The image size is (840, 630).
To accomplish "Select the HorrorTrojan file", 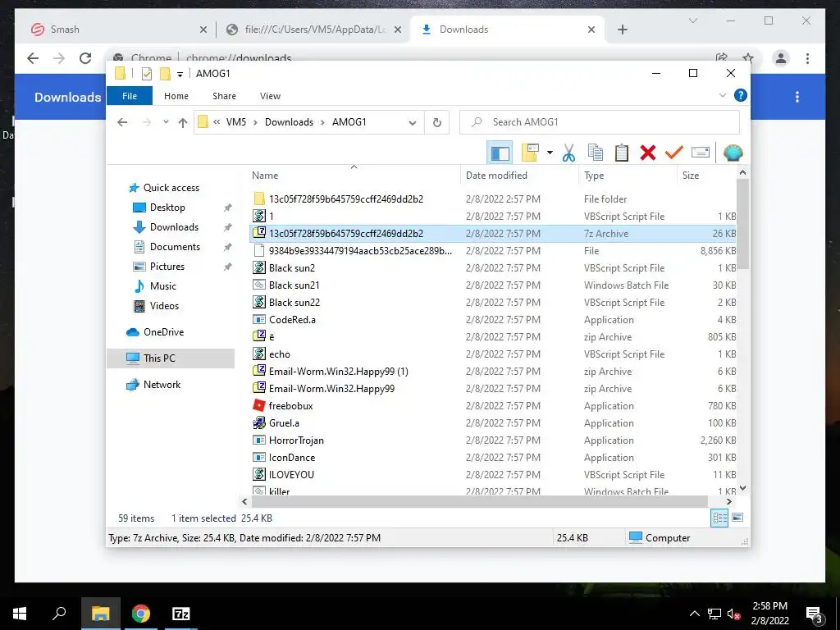I will (296, 441).
